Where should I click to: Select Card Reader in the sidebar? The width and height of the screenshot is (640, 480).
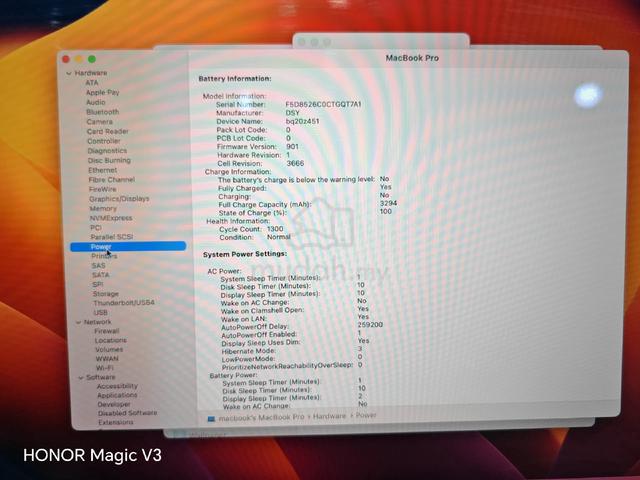[108, 131]
